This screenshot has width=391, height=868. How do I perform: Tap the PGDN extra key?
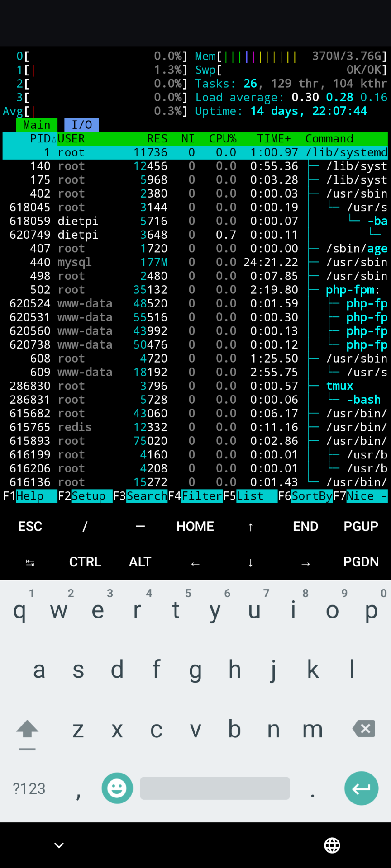click(x=361, y=562)
